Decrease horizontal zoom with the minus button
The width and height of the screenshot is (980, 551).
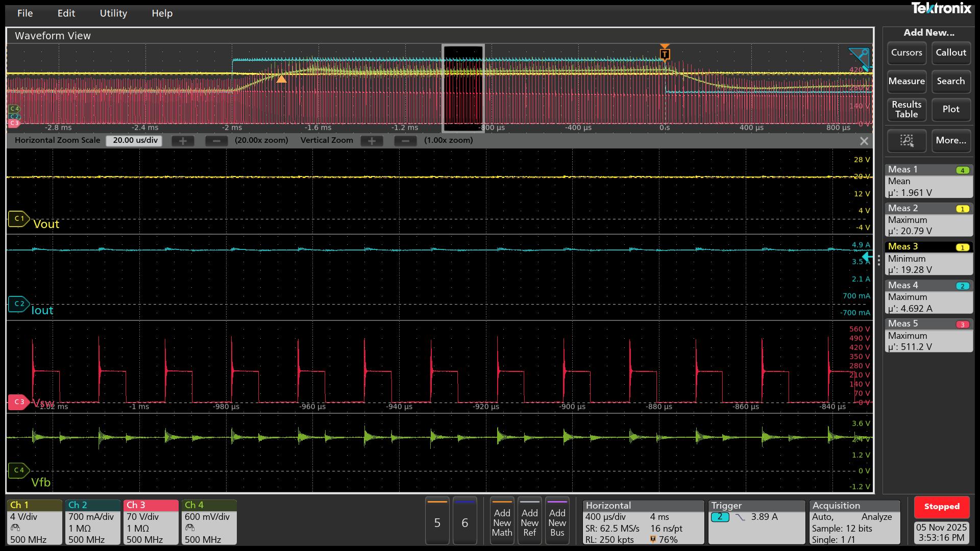(216, 141)
